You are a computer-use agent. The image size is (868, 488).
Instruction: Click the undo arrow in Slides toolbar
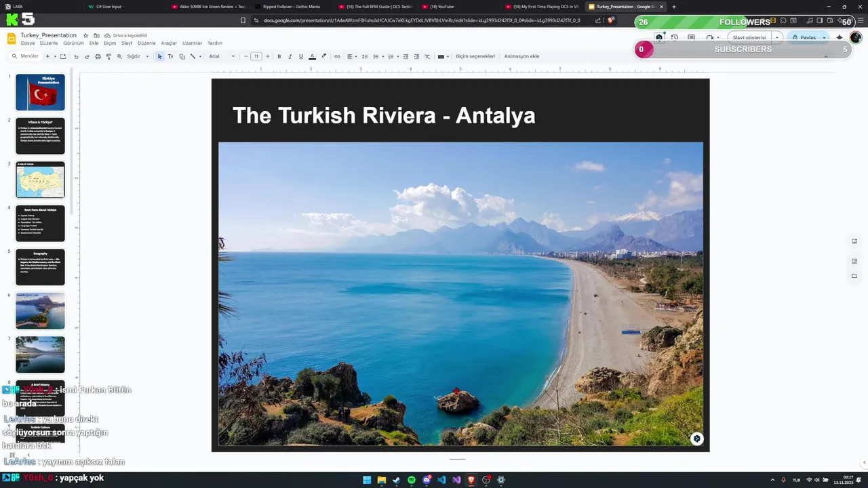coord(76,56)
